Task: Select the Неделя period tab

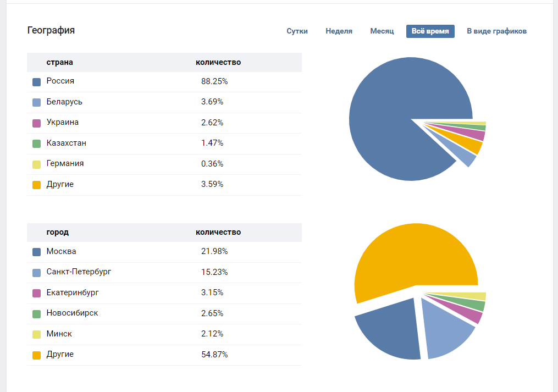Action: 339,31
